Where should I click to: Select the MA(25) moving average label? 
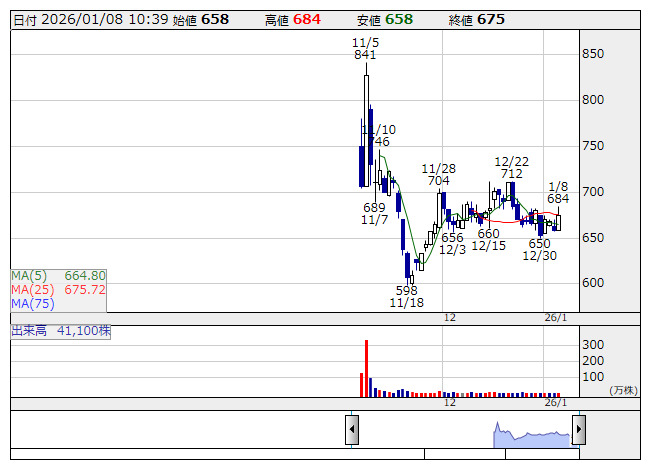pos(32,289)
